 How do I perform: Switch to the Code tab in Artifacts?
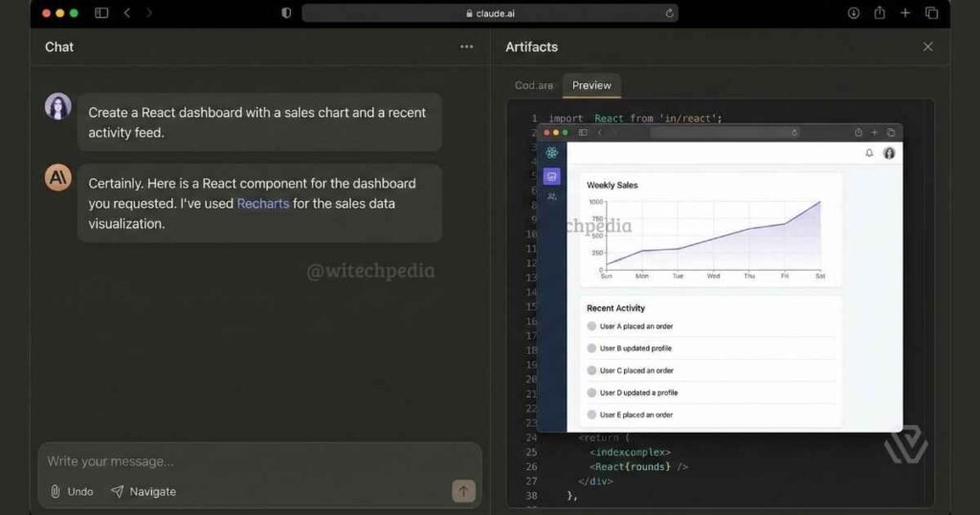click(x=534, y=85)
